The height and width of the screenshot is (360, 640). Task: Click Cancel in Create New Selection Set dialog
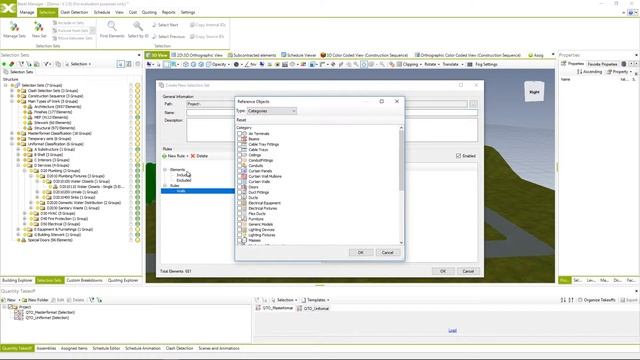[468, 271]
